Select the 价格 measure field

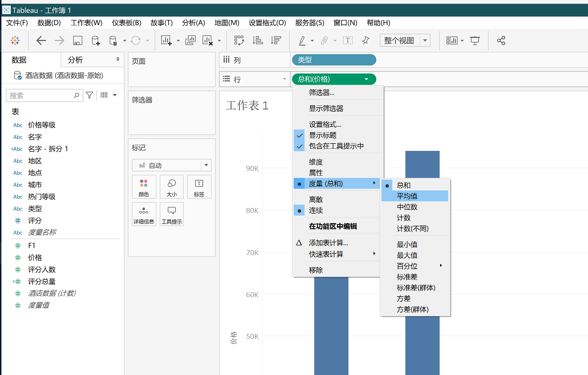35,257
